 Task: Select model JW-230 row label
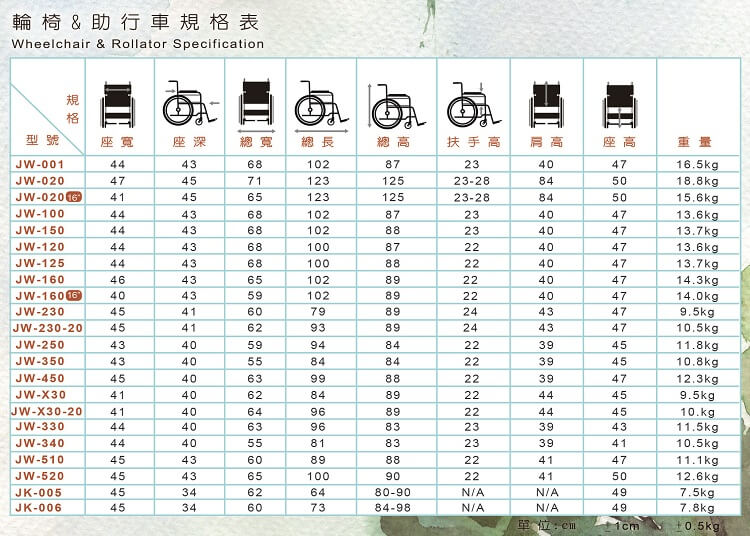pyautogui.click(x=40, y=312)
